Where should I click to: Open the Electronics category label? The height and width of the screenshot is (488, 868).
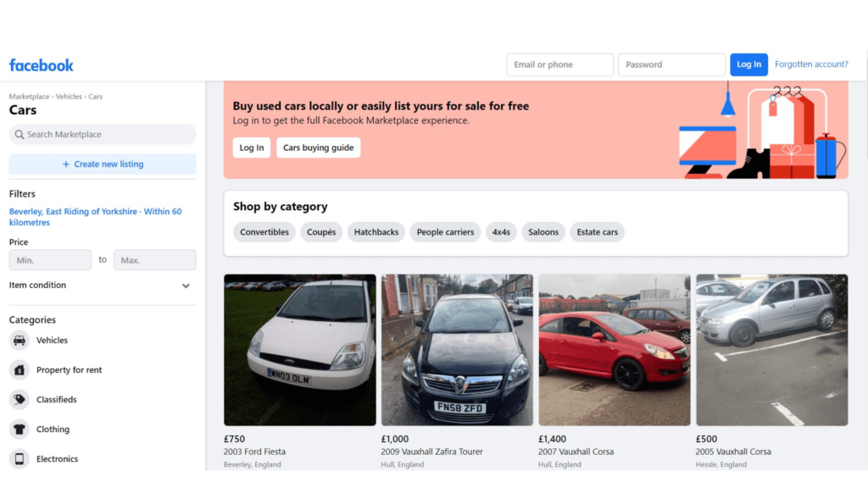click(57, 458)
